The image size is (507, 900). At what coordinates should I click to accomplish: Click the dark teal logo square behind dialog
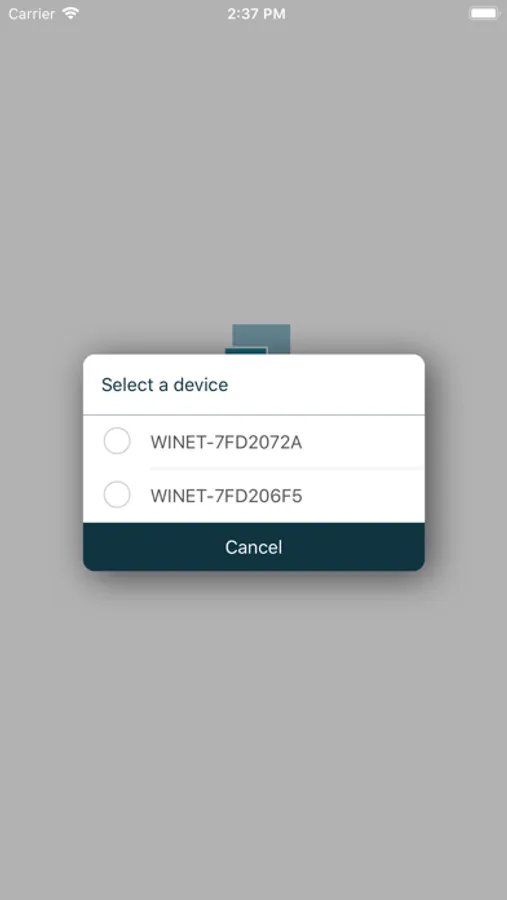point(246,351)
